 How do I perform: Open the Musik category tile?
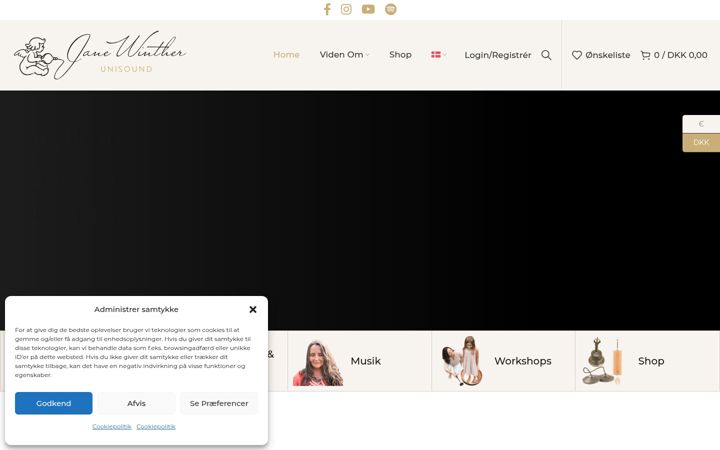[x=360, y=361]
